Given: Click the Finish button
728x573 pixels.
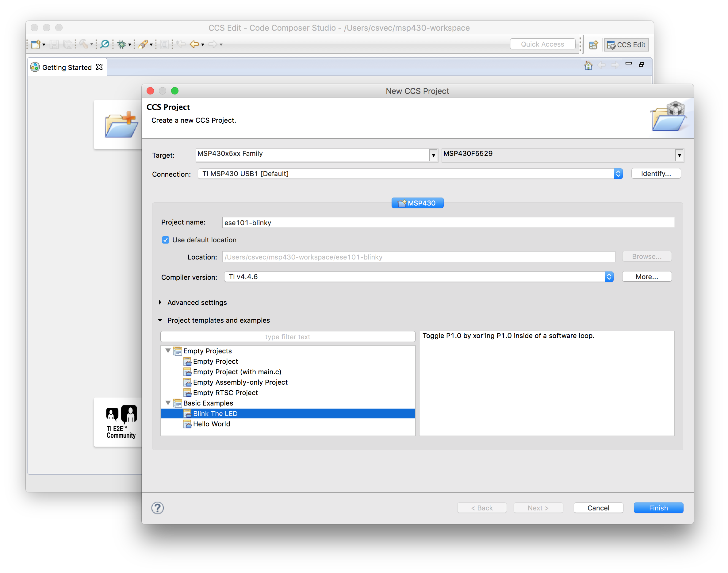Looking at the screenshot, I should pos(659,508).
